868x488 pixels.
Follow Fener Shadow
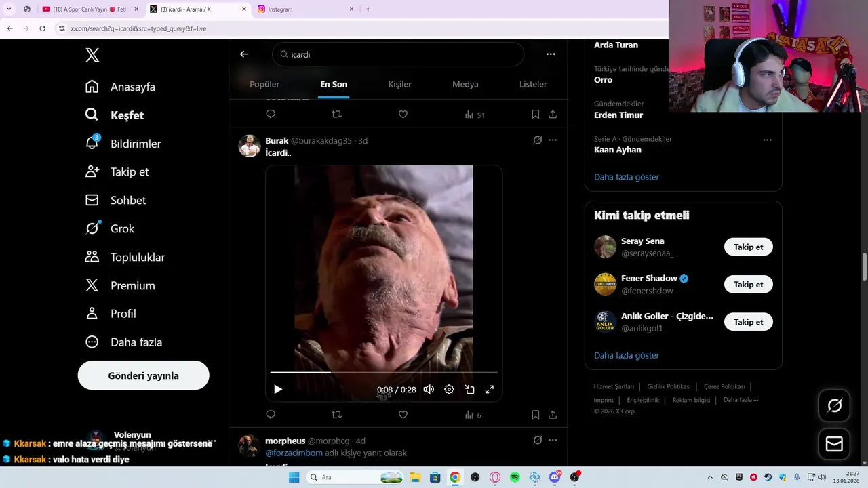[749, 285]
